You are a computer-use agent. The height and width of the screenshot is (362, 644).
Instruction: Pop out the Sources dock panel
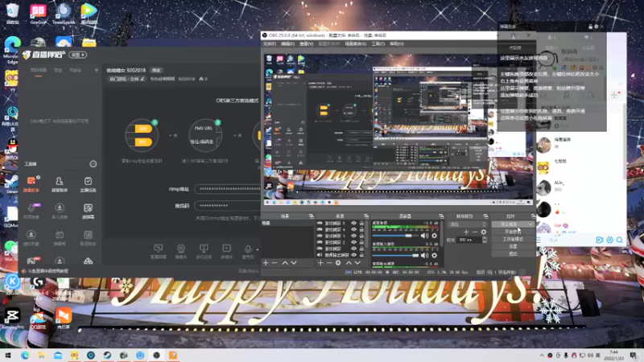tap(366, 216)
